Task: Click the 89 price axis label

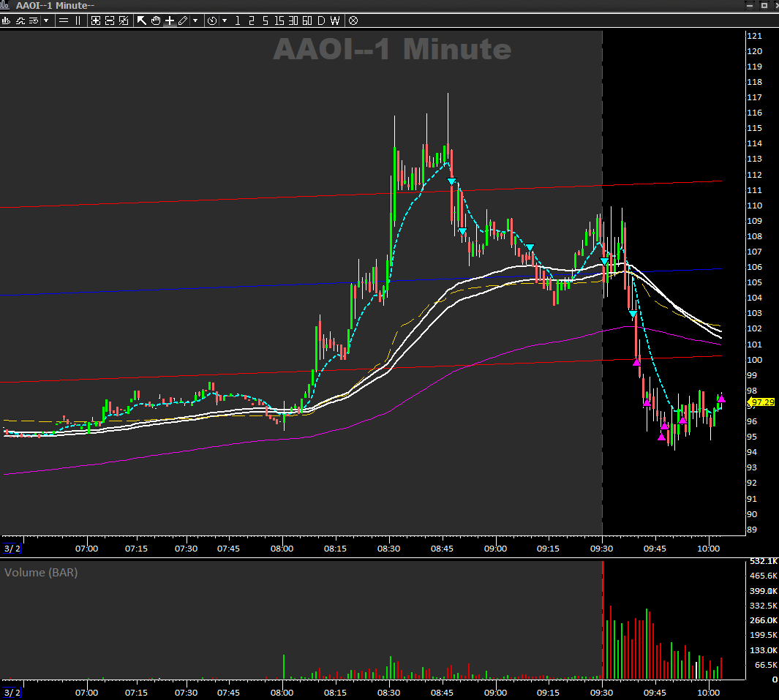Action: 752,530
